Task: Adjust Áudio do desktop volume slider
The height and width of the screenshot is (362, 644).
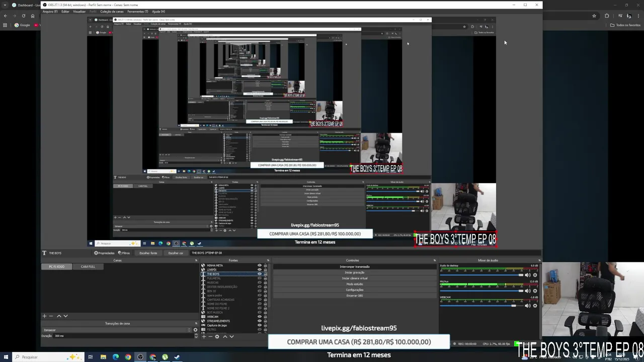Action: coord(481,275)
